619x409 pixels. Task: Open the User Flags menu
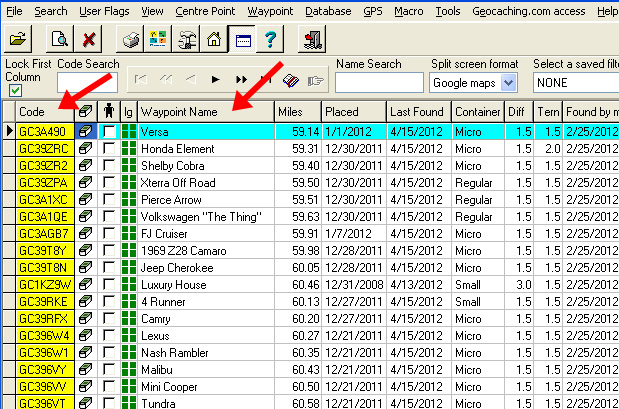(x=104, y=11)
